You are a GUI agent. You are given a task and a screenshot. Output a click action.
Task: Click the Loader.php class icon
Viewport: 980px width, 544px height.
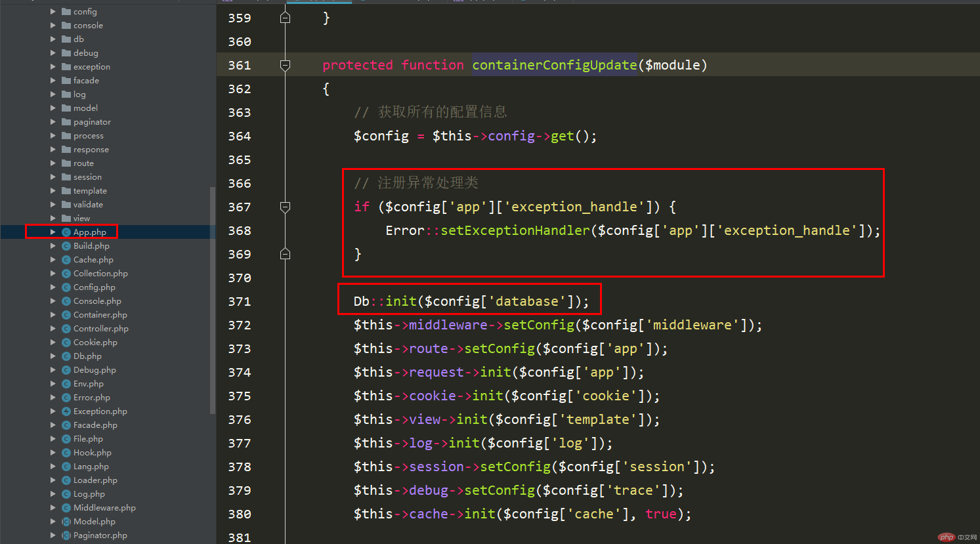66,480
